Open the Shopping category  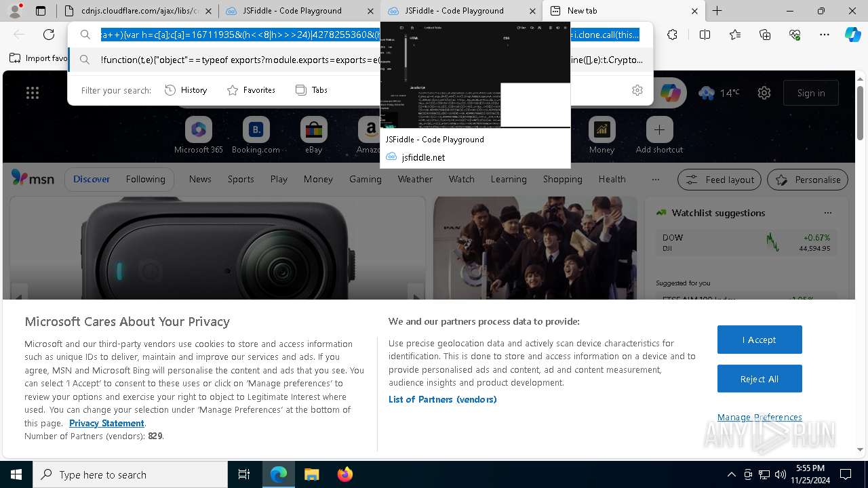coord(562,180)
